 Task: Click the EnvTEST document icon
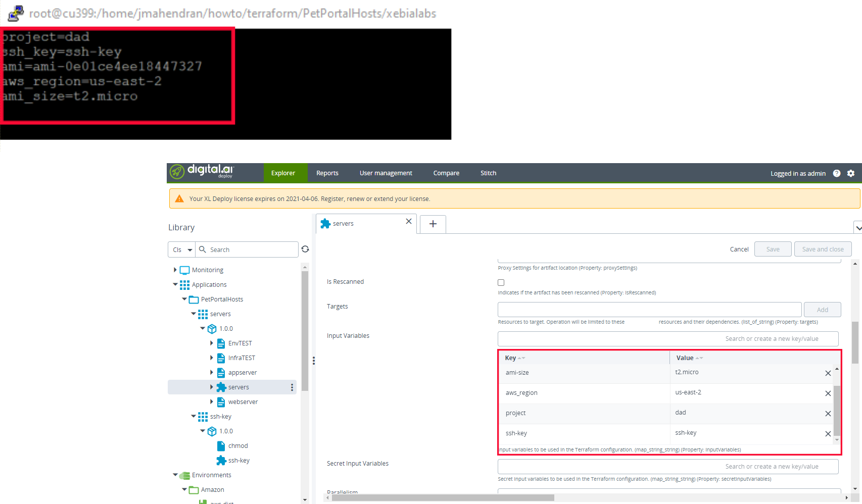click(x=221, y=343)
